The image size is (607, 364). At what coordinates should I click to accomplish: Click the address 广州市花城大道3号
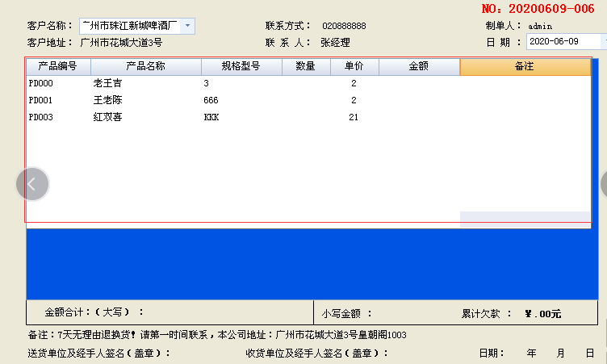click(121, 43)
